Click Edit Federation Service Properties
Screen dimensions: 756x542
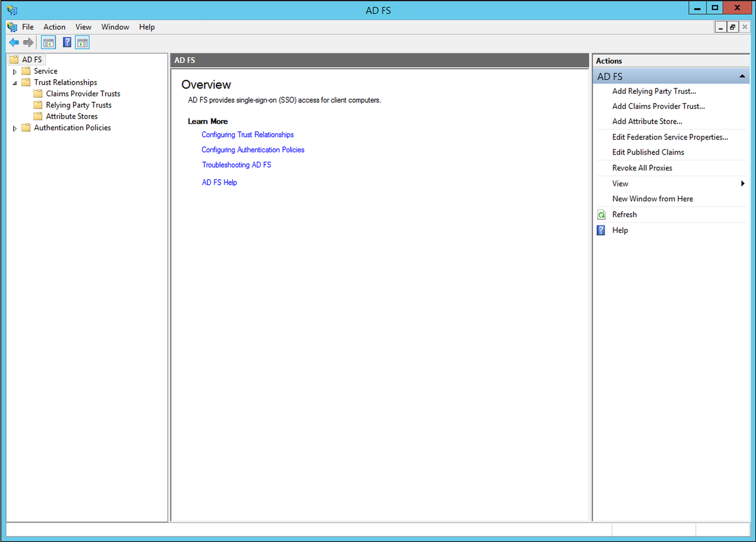[x=670, y=137]
